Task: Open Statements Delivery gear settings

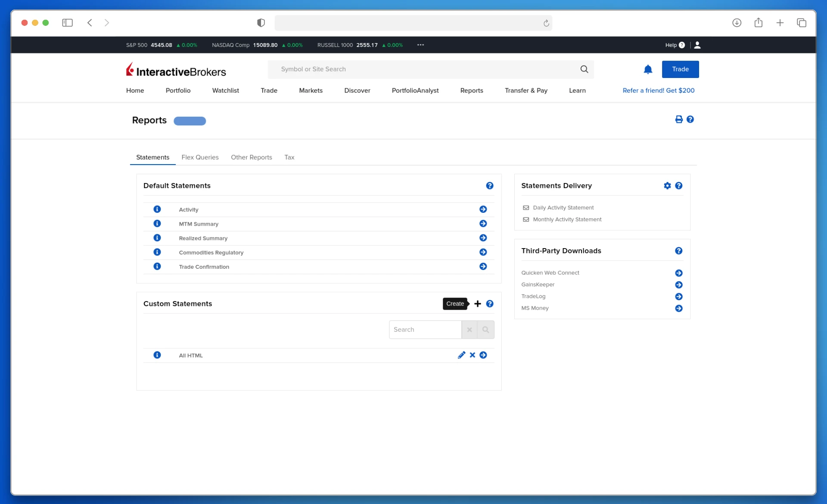Action: click(x=667, y=186)
